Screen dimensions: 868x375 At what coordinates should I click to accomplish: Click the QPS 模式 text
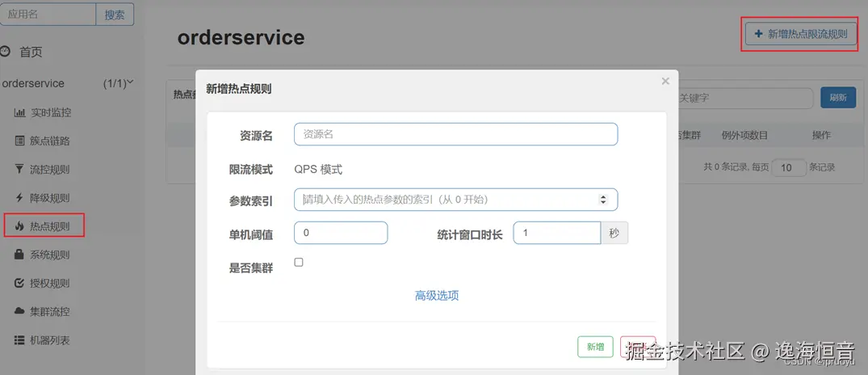click(x=318, y=170)
